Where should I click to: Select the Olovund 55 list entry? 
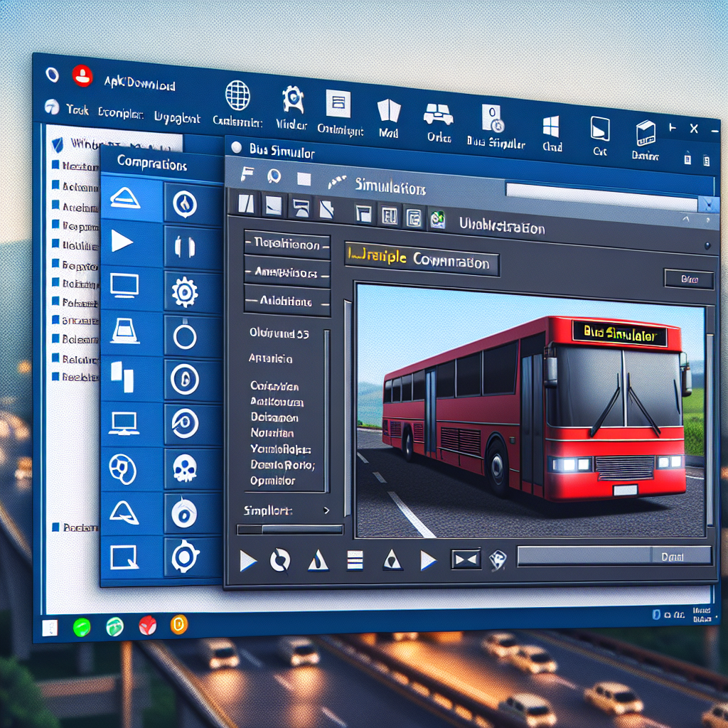[x=279, y=333]
